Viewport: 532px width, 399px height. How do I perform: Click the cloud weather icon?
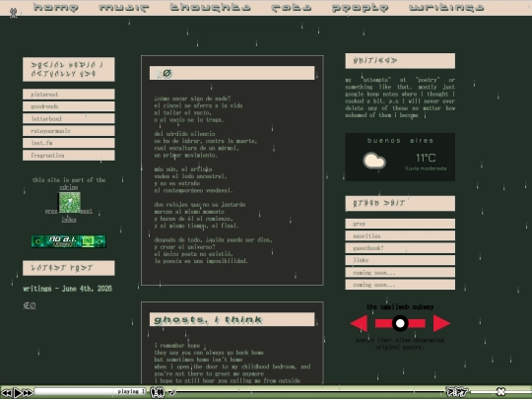374,161
